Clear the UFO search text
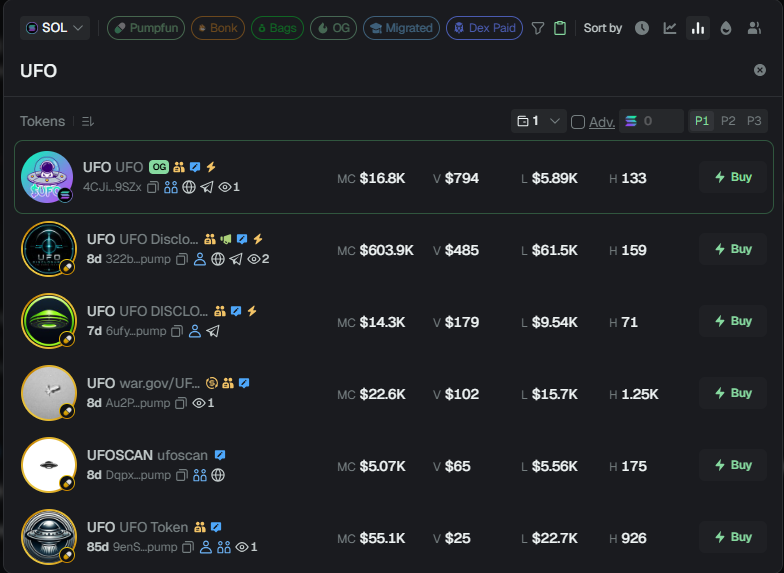 point(760,70)
